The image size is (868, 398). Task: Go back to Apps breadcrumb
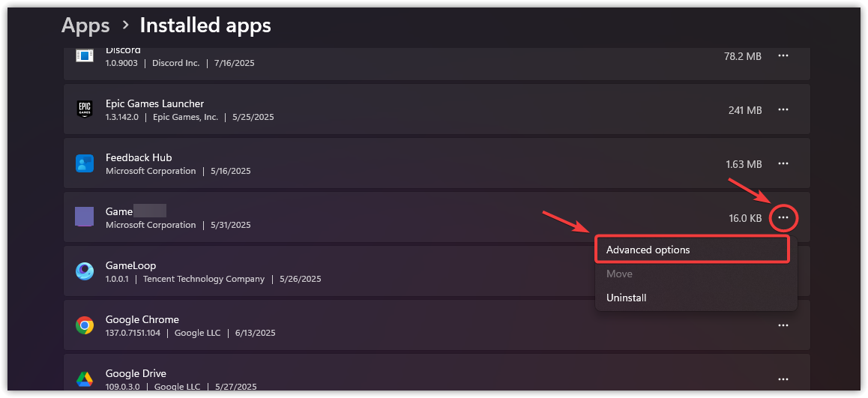point(85,25)
